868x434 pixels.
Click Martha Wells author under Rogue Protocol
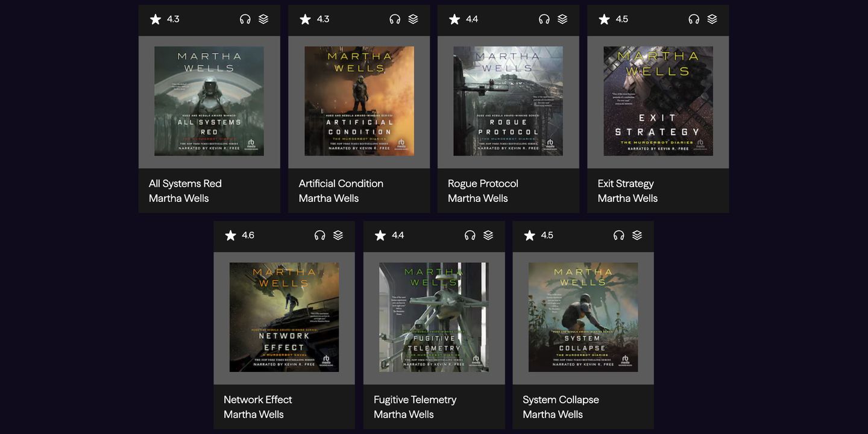point(478,198)
